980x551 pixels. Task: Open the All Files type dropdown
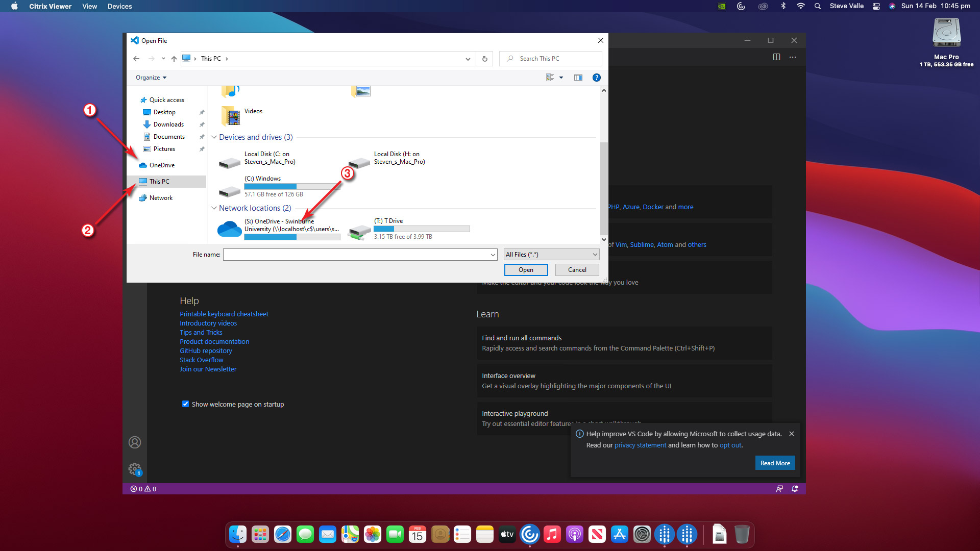pyautogui.click(x=551, y=255)
